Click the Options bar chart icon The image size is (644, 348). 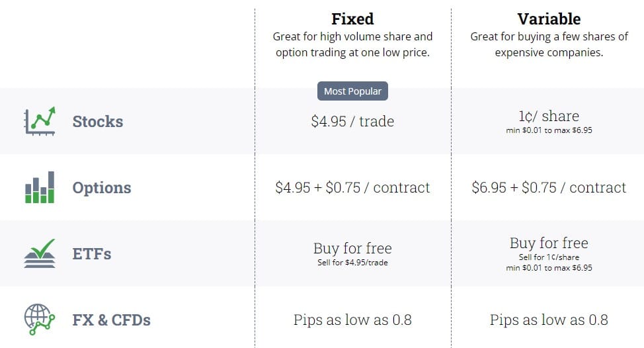pos(40,187)
